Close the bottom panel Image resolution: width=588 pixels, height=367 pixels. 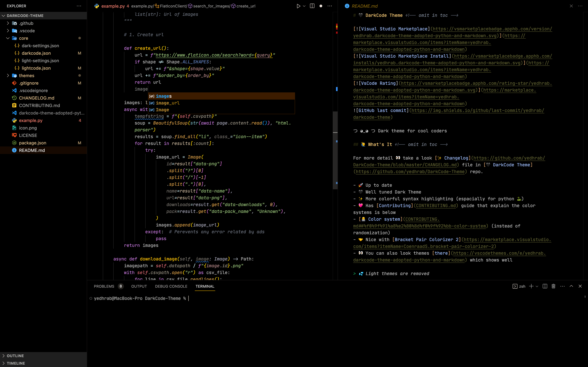580,286
